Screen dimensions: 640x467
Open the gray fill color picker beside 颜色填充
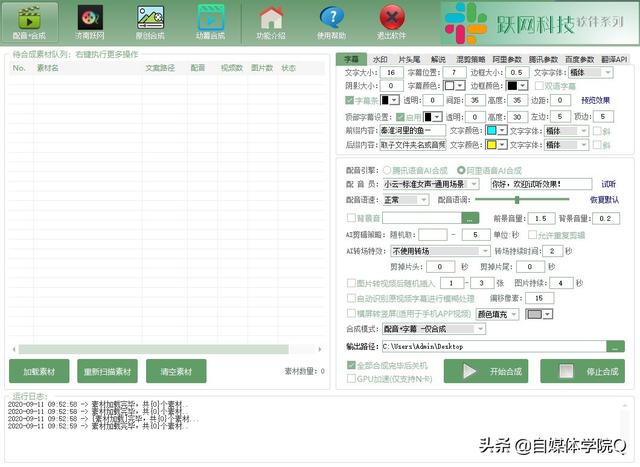(539, 314)
